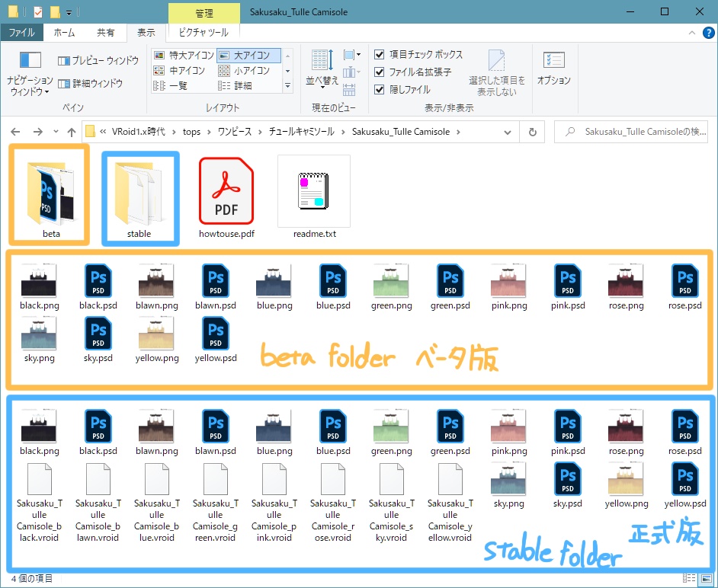Navigate to VRoid1.x時代 in breadcrumb
This screenshot has height=588, width=718.
point(138,132)
